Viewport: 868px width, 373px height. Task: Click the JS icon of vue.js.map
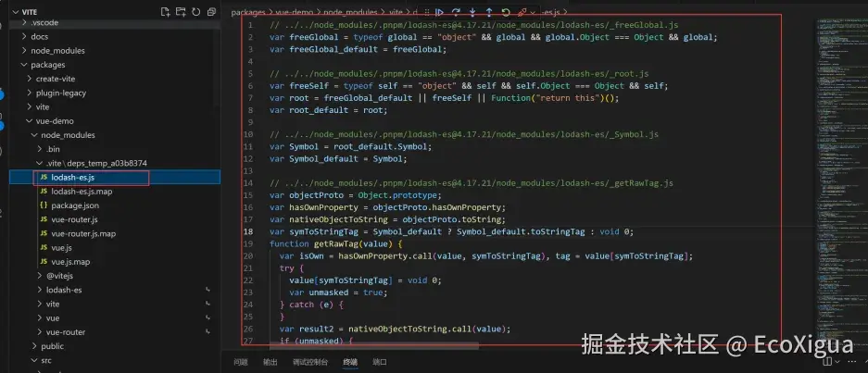click(x=44, y=262)
